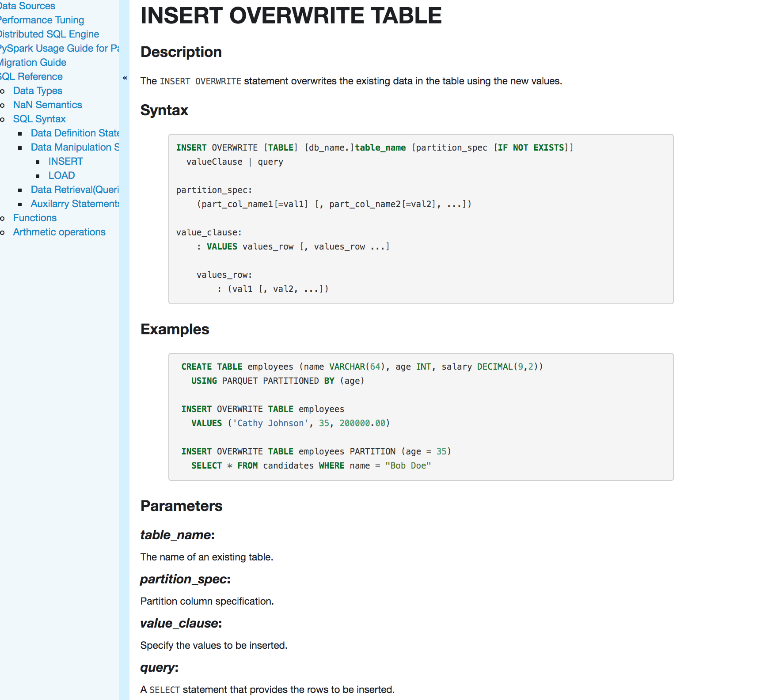Click 'The name of an existing table.' text
The height and width of the screenshot is (700, 764).
(x=206, y=557)
